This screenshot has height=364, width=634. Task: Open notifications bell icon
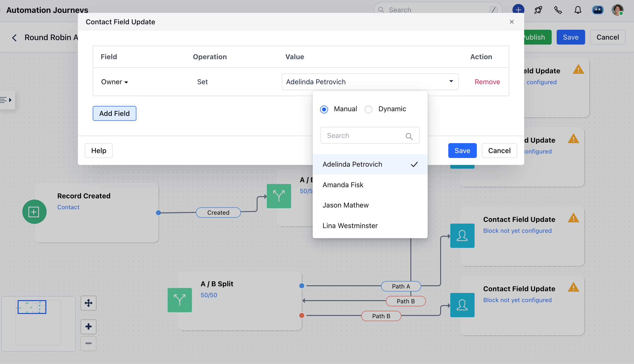click(x=578, y=10)
